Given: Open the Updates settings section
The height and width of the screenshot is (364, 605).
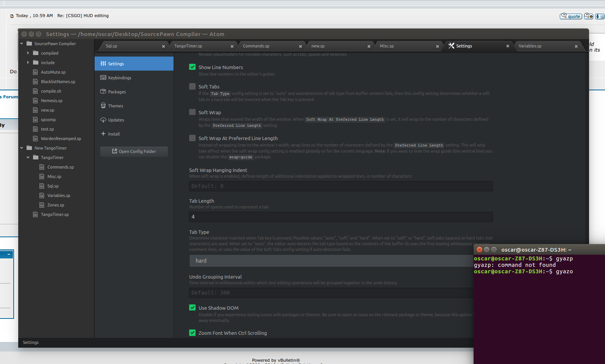Looking at the screenshot, I should (x=134, y=120).
